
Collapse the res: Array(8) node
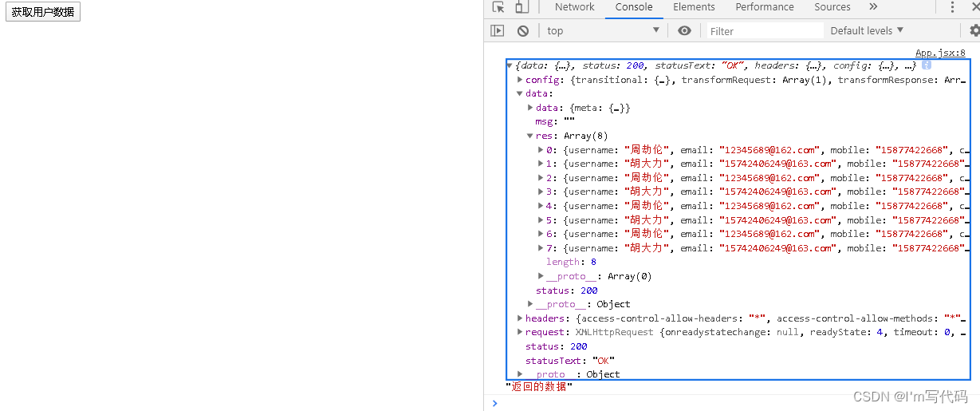coord(530,136)
